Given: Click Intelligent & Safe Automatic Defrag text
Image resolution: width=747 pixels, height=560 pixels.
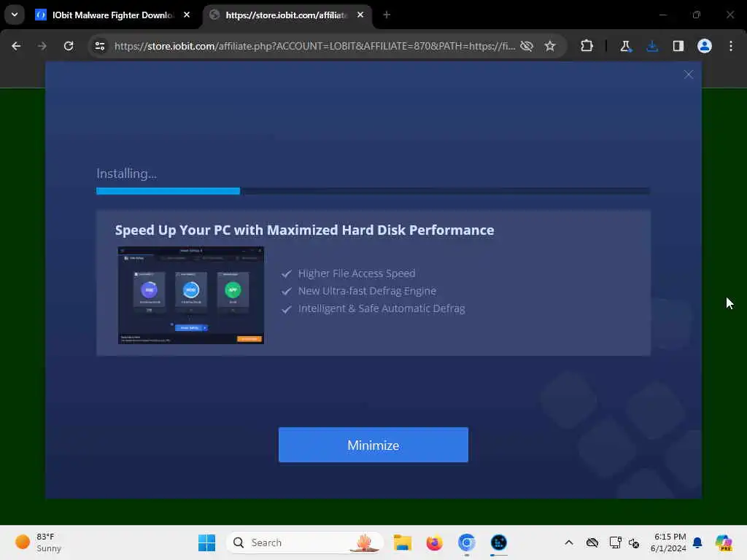Looking at the screenshot, I should 381,308.
